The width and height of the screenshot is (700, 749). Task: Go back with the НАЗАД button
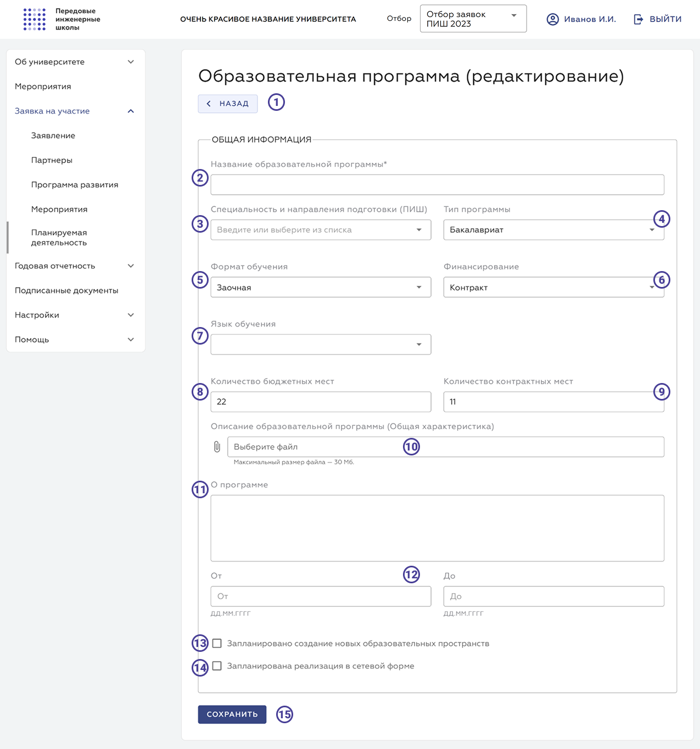(x=228, y=104)
